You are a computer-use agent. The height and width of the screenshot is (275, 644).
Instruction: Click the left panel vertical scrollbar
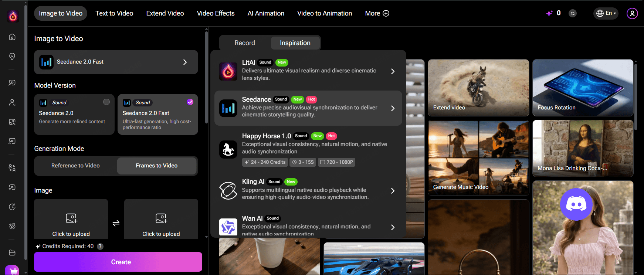point(206,78)
